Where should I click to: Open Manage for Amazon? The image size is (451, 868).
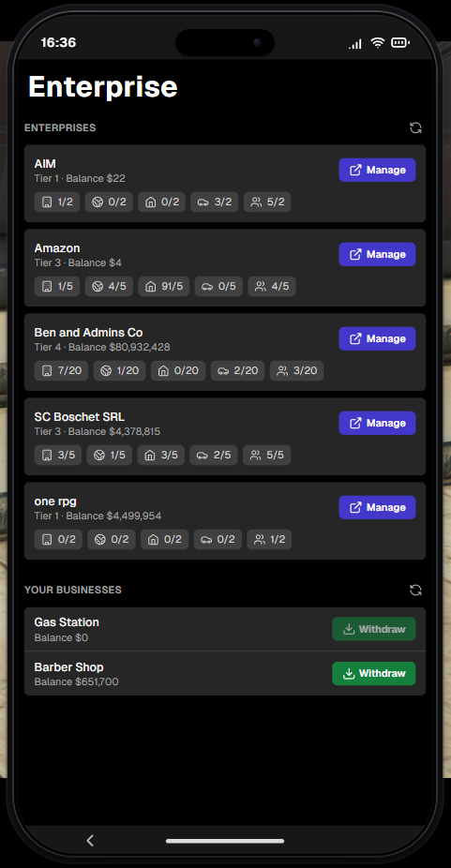coord(377,254)
